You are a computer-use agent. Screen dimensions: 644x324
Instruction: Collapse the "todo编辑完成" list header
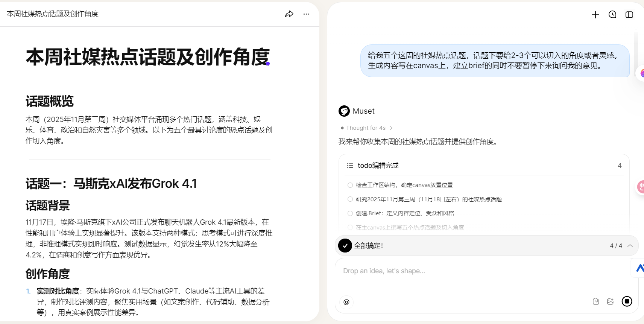point(378,166)
